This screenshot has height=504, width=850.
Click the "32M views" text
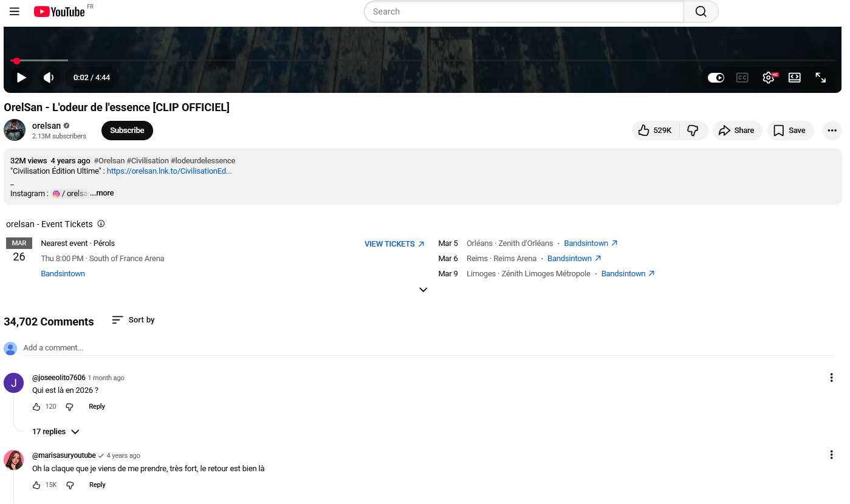pos(29,161)
